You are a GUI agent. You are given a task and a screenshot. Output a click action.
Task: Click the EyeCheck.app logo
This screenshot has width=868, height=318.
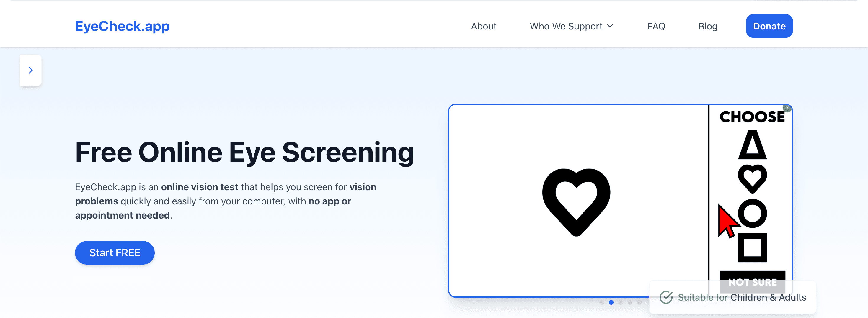coord(122,26)
